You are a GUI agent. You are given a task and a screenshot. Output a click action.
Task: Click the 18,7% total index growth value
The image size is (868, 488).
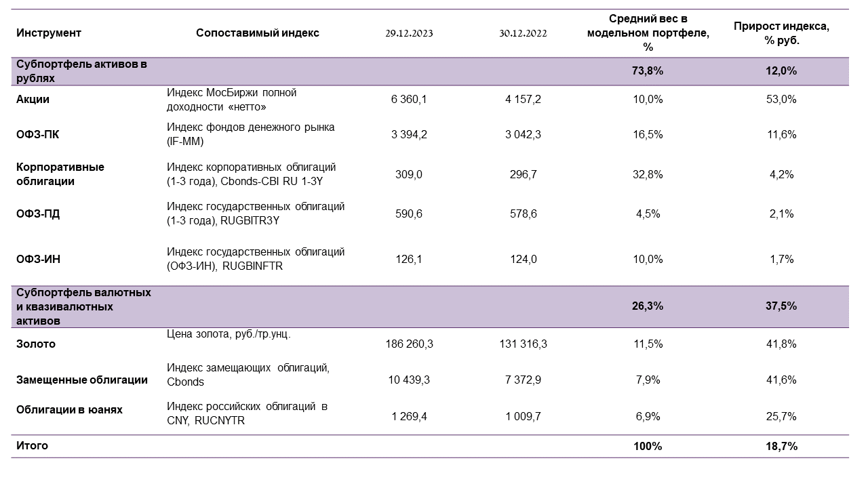pyautogui.click(x=781, y=446)
